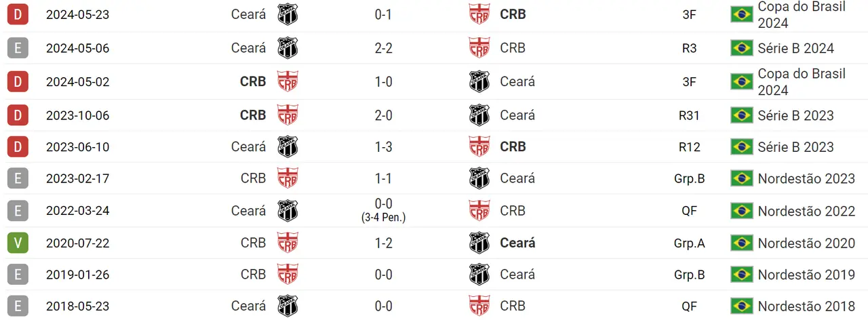This screenshot has width=868, height=320.
Task: Click CRB crest in the 2024-05-02 row
Action: coord(288,81)
